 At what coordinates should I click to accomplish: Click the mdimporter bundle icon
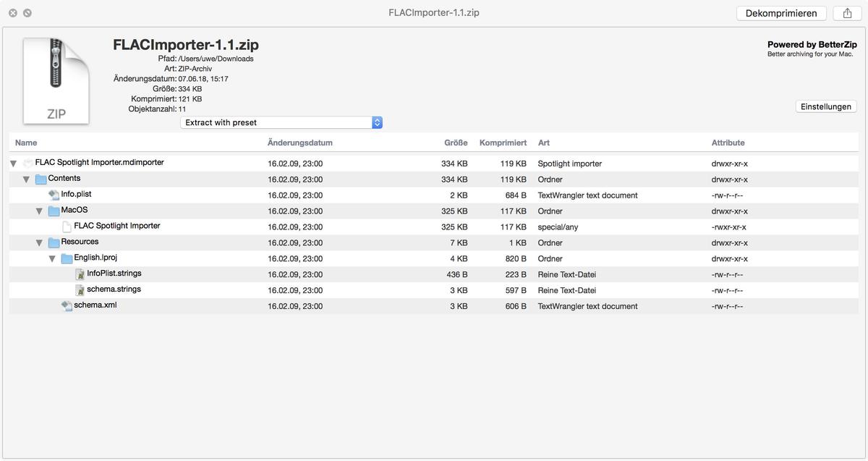pos(27,164)
